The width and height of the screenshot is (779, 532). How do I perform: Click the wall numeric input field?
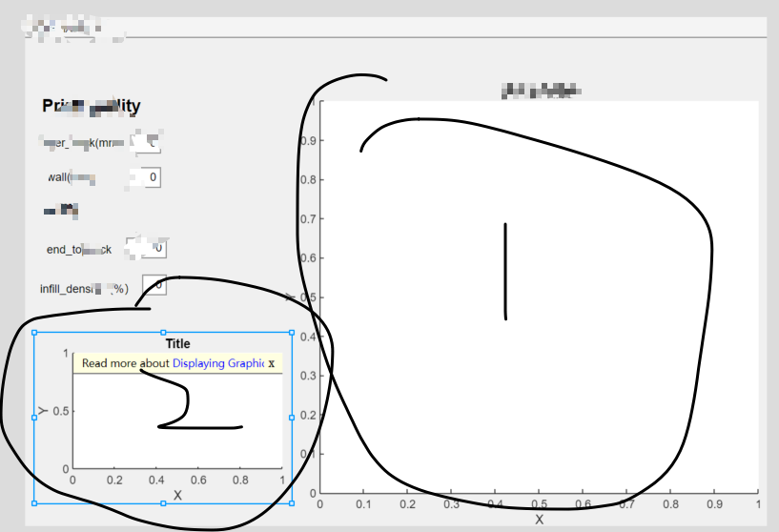tap(146, 177)
